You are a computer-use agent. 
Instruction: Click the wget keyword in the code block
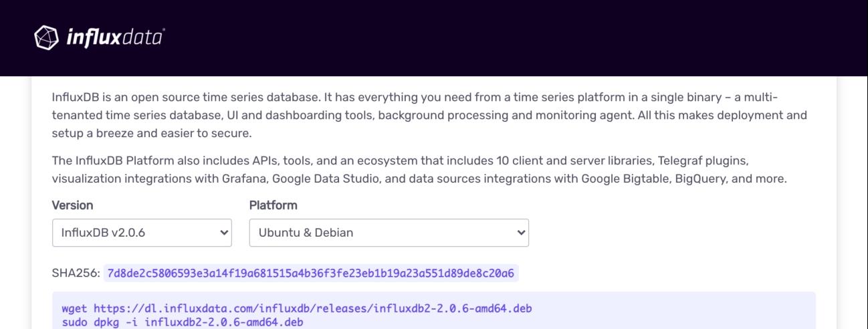(x=74, y=309)
